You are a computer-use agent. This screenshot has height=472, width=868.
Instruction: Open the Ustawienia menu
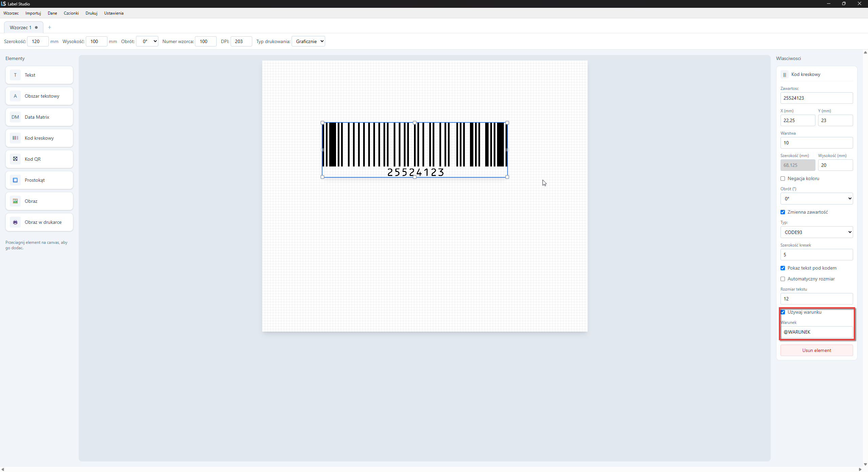click(x=114, y=13)
